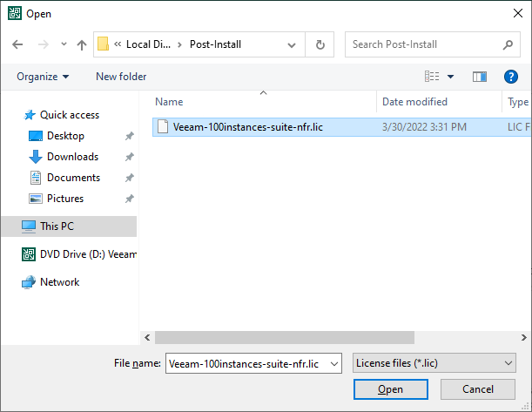The width and height of the screenshot is (532, 412).
Task: Click the horizontal scrollbar thumb
Action: (285, 338)
